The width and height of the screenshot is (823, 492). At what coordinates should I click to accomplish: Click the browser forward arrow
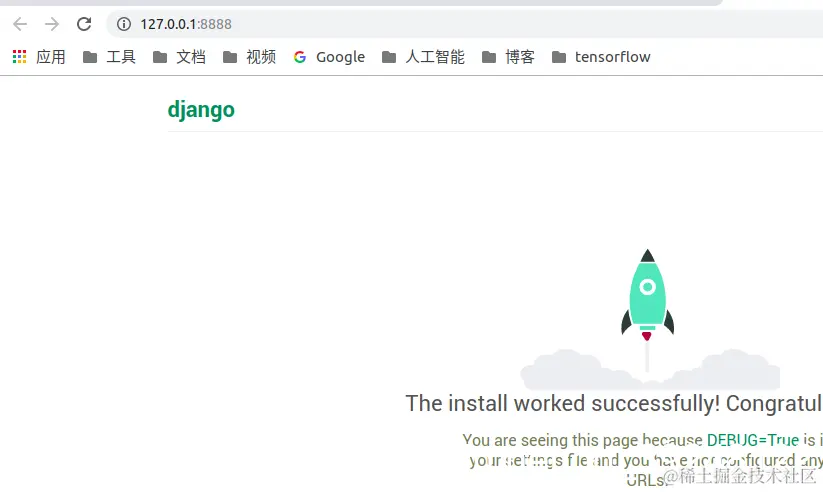(x=52, y=24)
